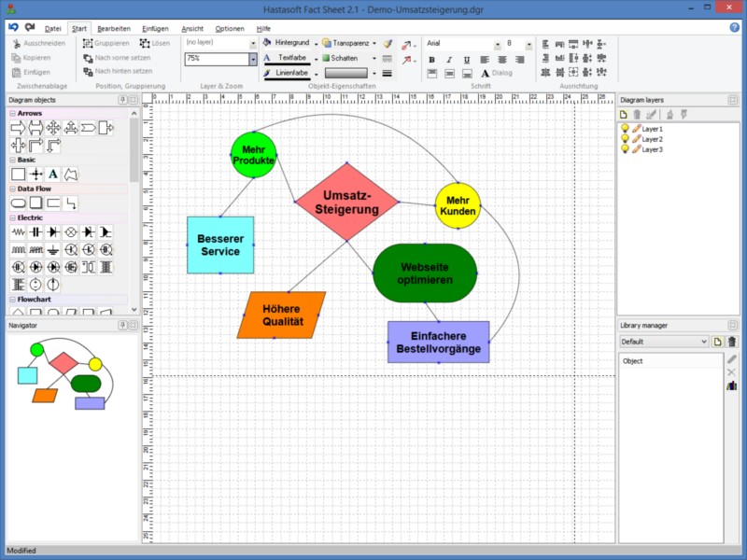Pick the text 'A' object in Basic
Viewport: 747px width, 560px height.
click(x=53, y=174)
